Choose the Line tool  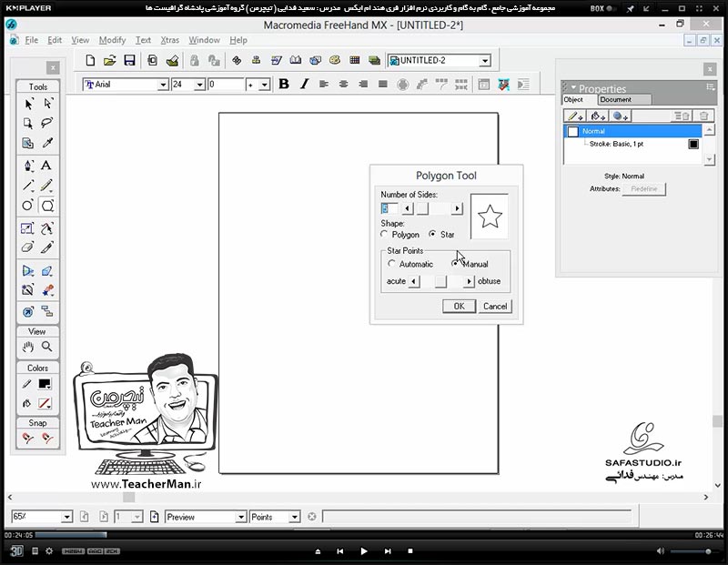tap(28, 186)
